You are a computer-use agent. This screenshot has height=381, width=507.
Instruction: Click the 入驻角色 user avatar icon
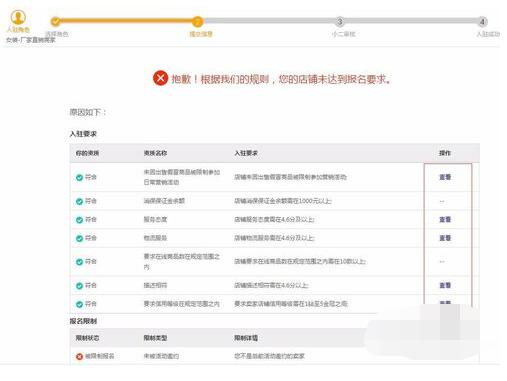click(x=18, y=17)
